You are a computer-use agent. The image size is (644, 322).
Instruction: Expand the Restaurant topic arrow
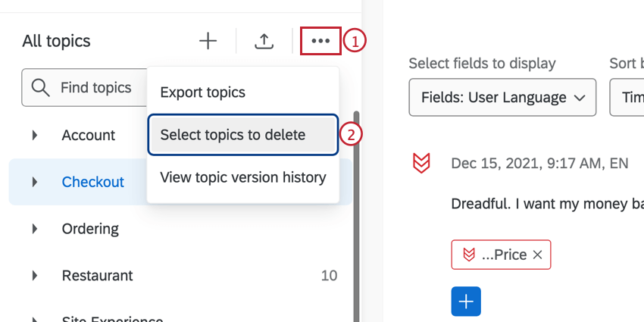(34, 276)
